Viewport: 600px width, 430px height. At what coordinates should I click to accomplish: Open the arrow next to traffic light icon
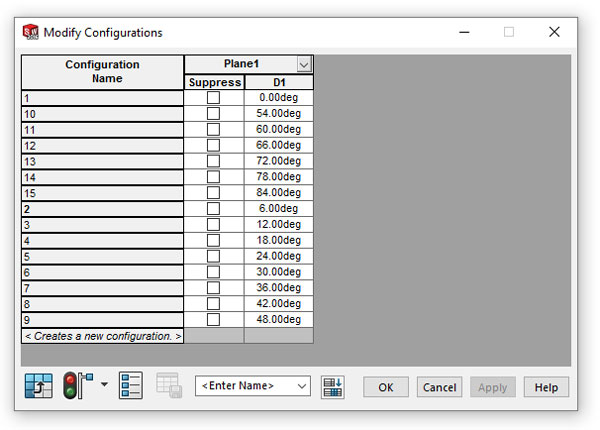coord(102,386)
